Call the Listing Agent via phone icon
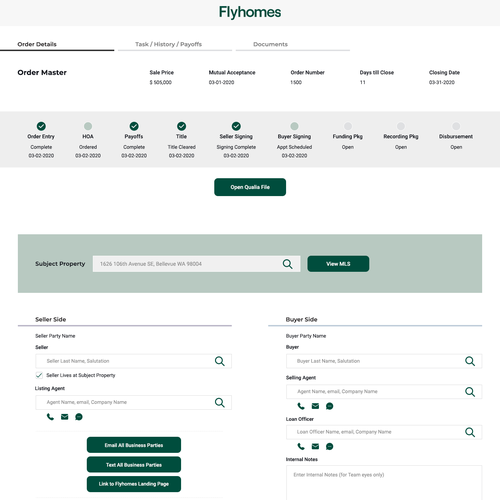 (x=50, y=417)
